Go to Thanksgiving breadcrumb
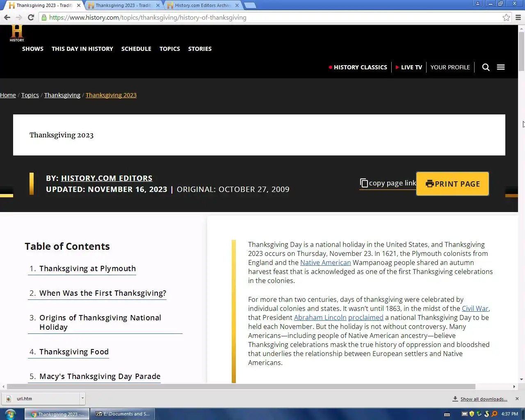 pos(62,95)
